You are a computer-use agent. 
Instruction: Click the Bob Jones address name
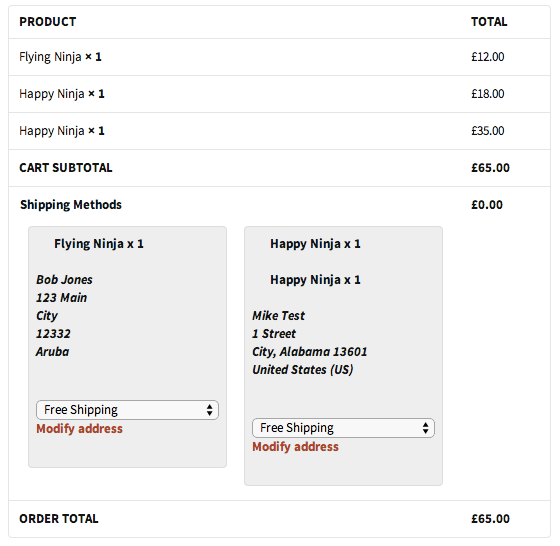coord(64,280)
